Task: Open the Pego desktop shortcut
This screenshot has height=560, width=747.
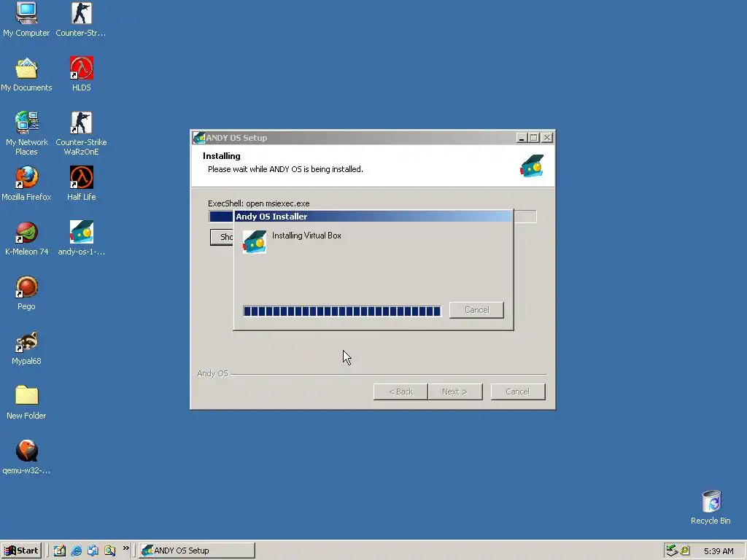Action: [26, 293]
